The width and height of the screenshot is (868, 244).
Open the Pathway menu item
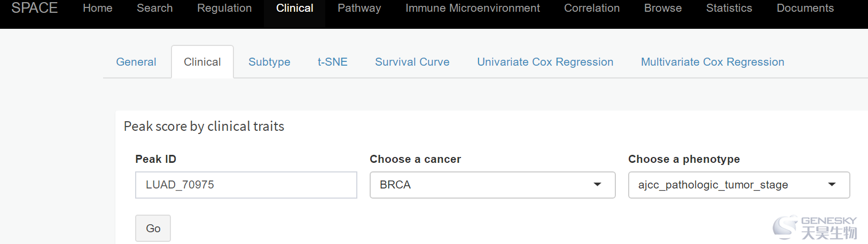(359, 9)
